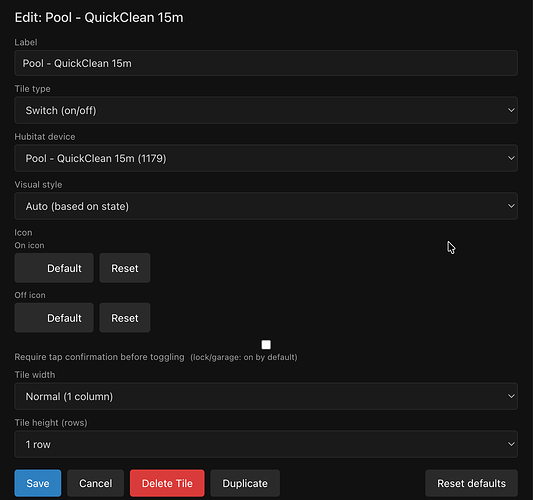
Task: Cancel editing the tile
Action: [x=96, y=483]
